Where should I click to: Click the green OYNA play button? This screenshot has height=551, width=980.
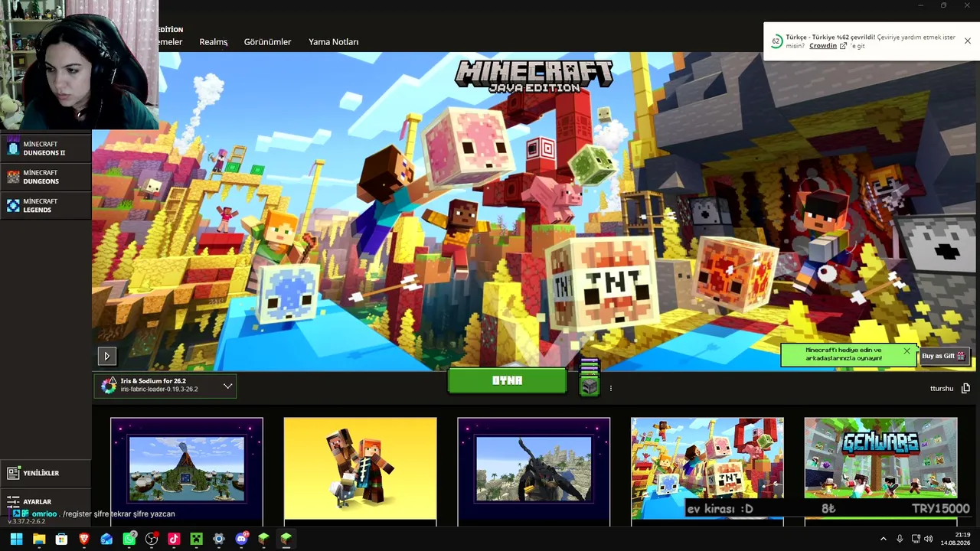click(x=507, y=380)
